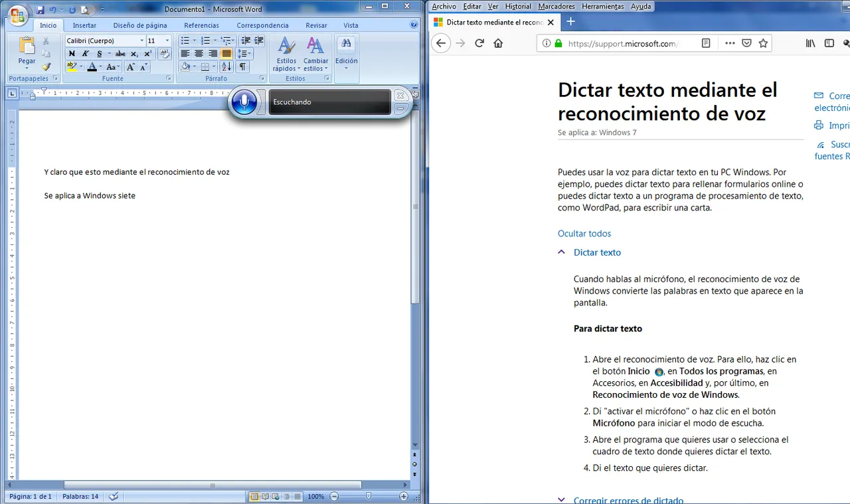Viewport: 850px width, 504px height.
Task: Open Print Preview from the Quick Access toolbar
Action: click(x=84, y=10)
